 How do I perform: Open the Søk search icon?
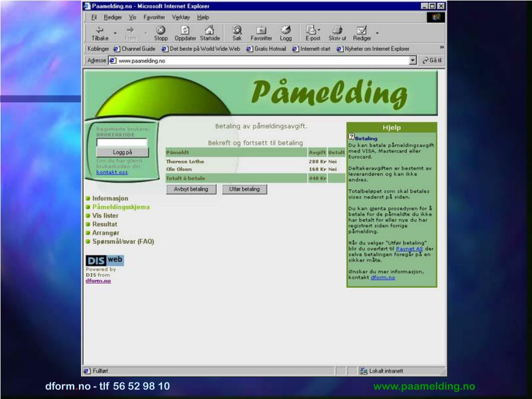[x=237, y=30]
